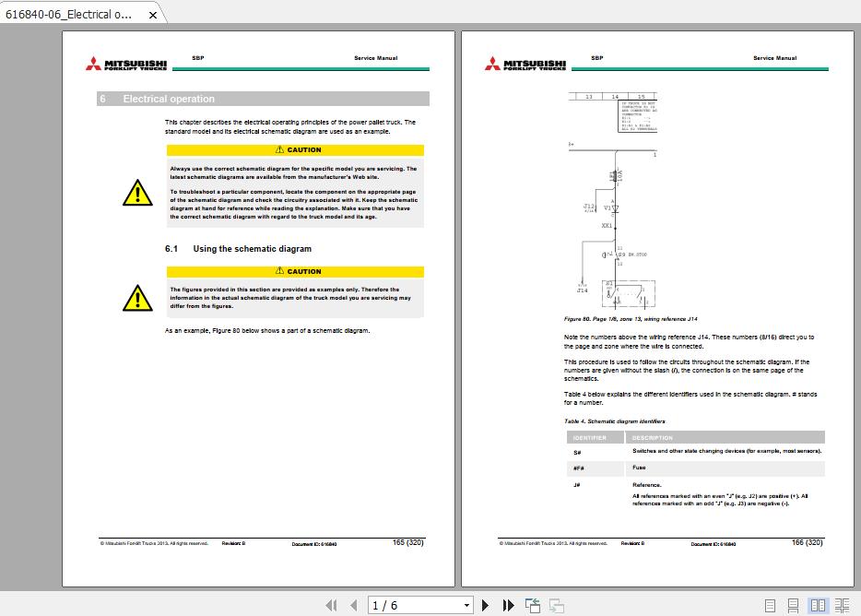Advance to the next page

click(x=486, y=605)
